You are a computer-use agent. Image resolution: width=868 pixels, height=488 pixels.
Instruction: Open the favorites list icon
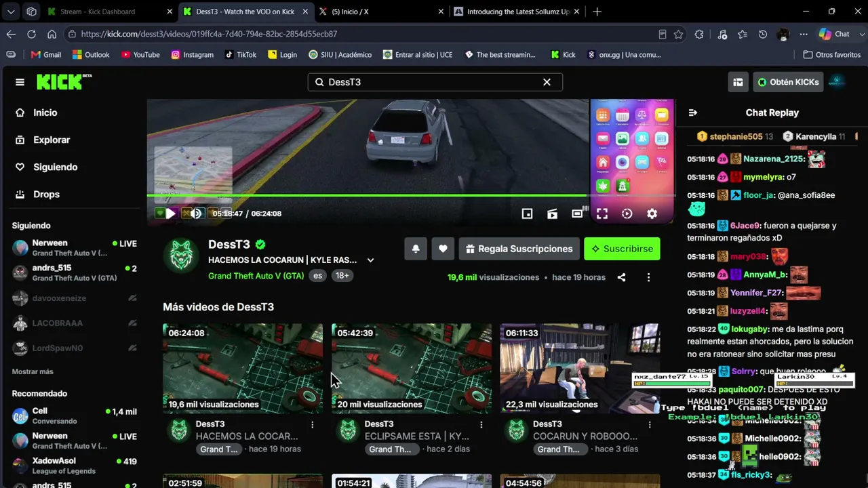(x=743, y=34)
